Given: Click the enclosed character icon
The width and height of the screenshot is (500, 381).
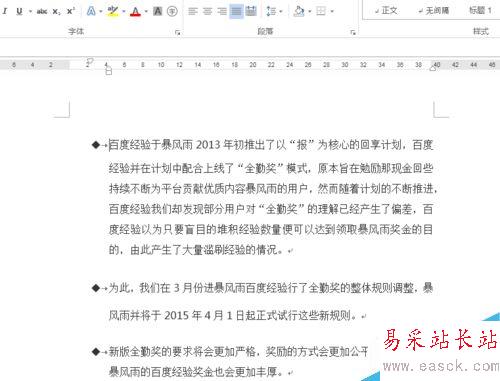Looking at the screenshot, I should click(172, 12).
